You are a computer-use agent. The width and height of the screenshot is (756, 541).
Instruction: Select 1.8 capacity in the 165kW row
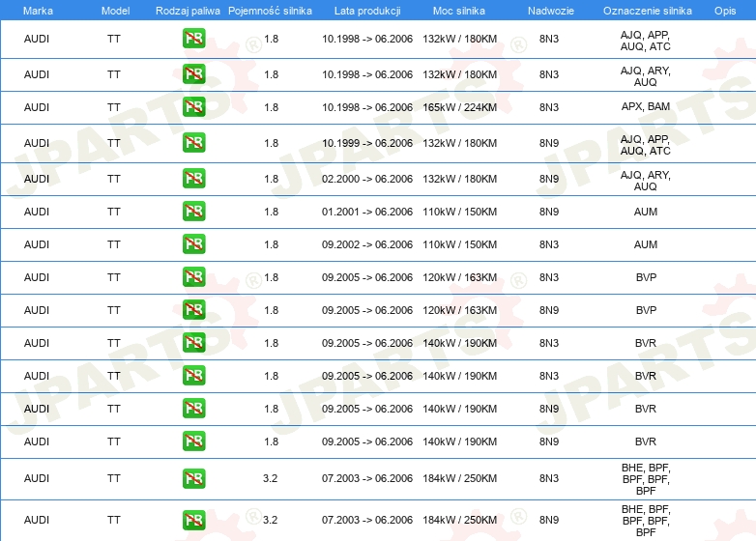tap(271, 107)
